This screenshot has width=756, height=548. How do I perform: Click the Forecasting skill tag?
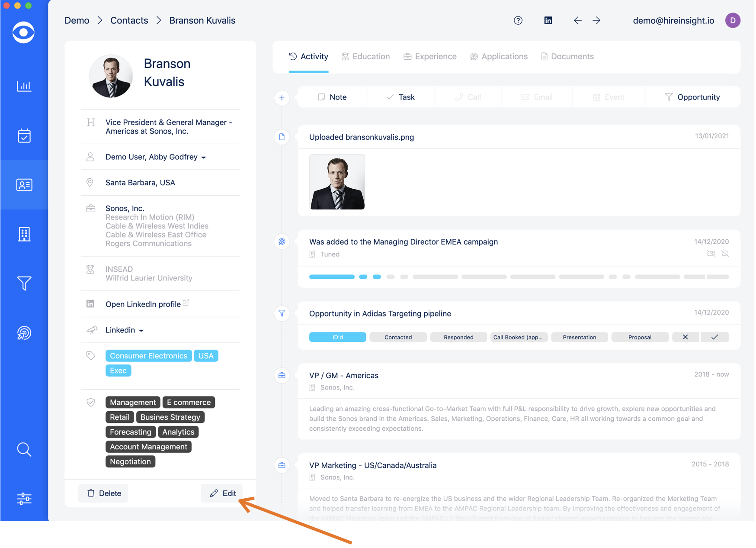[x=131, y=432]
